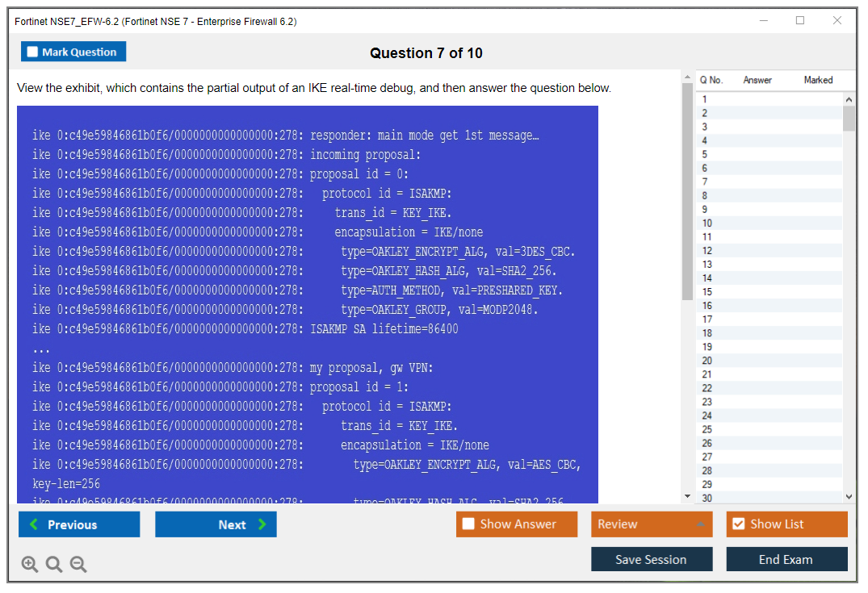Maximize the exam window

tap(800, 21)
